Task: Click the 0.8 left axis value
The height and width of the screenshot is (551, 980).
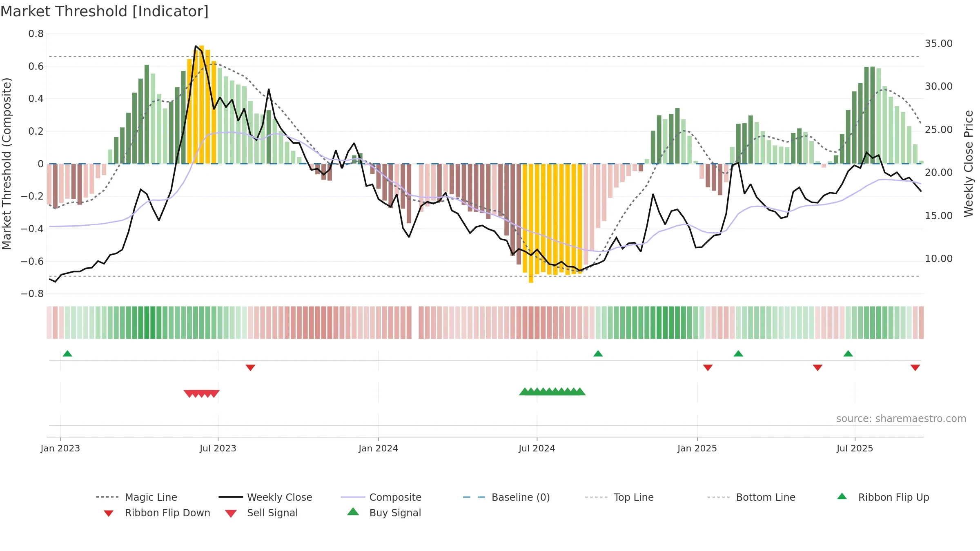Action: pos(36,34)
